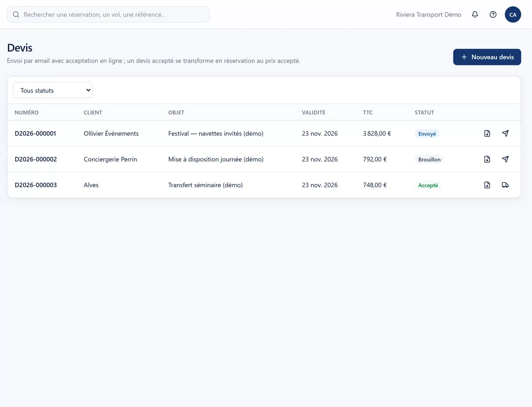The height and width of the screenshot is (407, 532).
Task: Open the notifications bell icon
Action: point(475,15)
